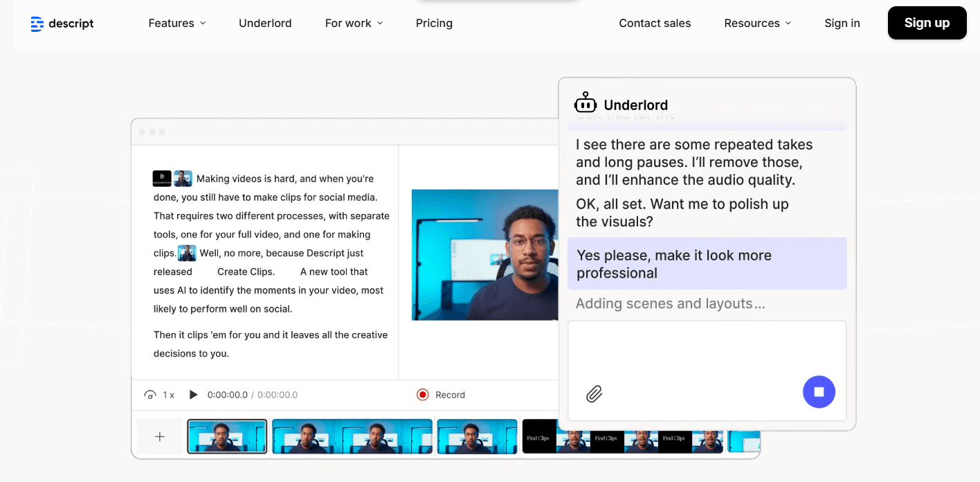This screenshot has width=980, height=482.
Task: Click the paperclip attachment icon
Action: coord(595,393)
